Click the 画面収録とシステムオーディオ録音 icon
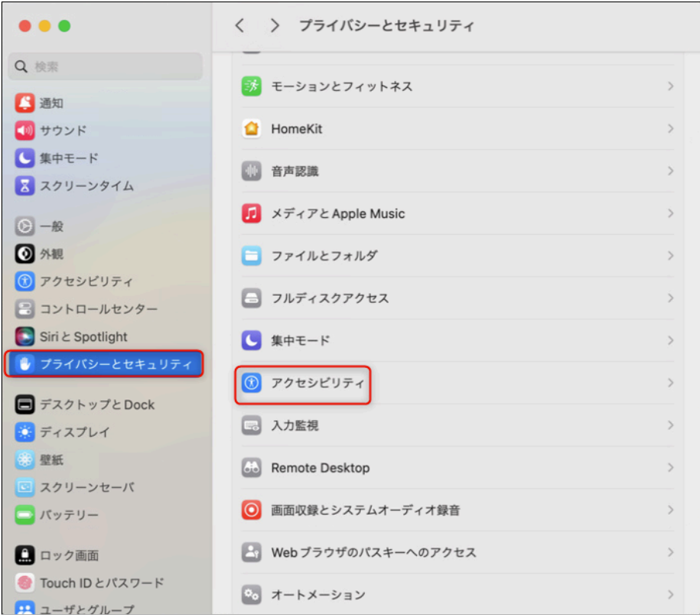Screen dimensions: 700x615 (252, 510)
